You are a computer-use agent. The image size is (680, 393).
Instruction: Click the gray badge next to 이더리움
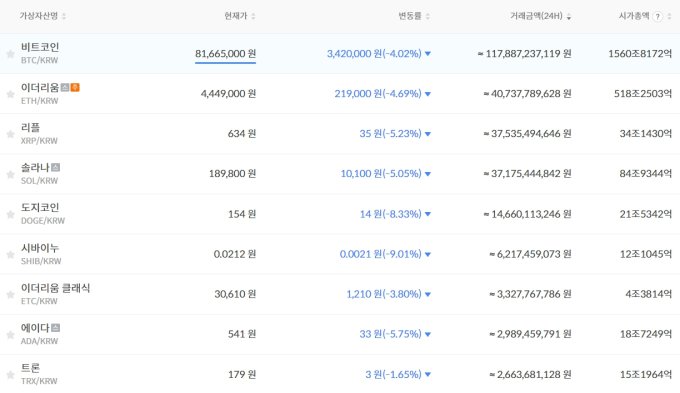(65, 87)
